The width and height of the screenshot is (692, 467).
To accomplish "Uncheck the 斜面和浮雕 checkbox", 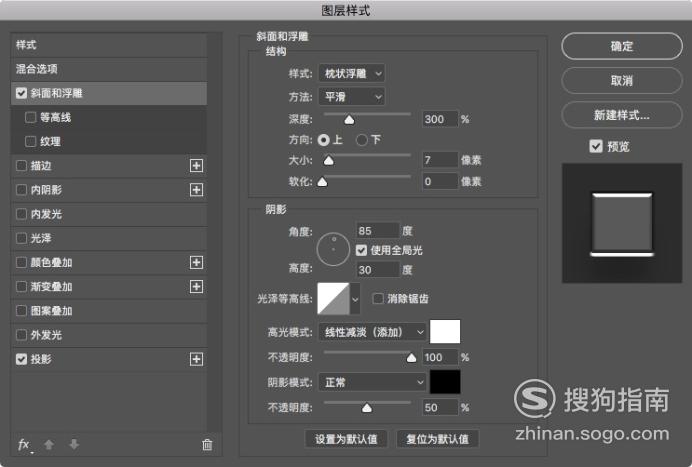I will [21, 93].
